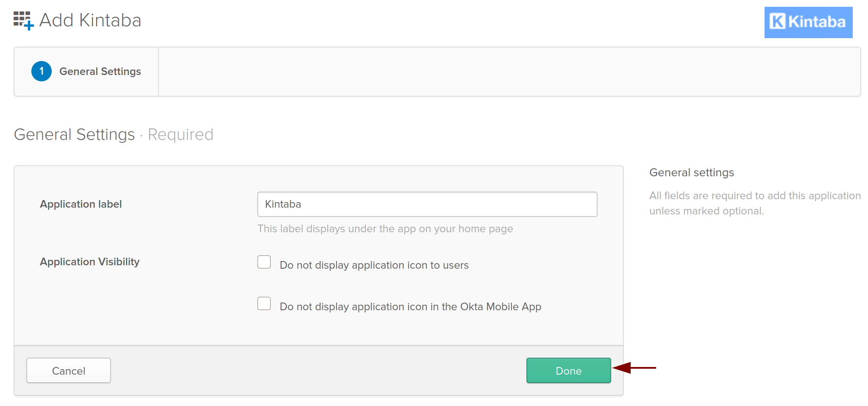Screen dimensions: 868x406
Task: Check Do not display icon in Okta Mobile App
Action: 264,303
